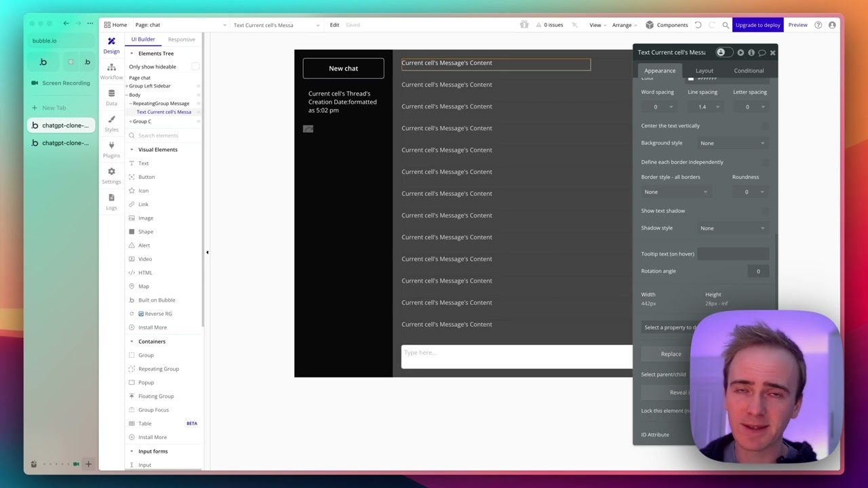Switch to the Responsive tab

click(x=181, y=39)
